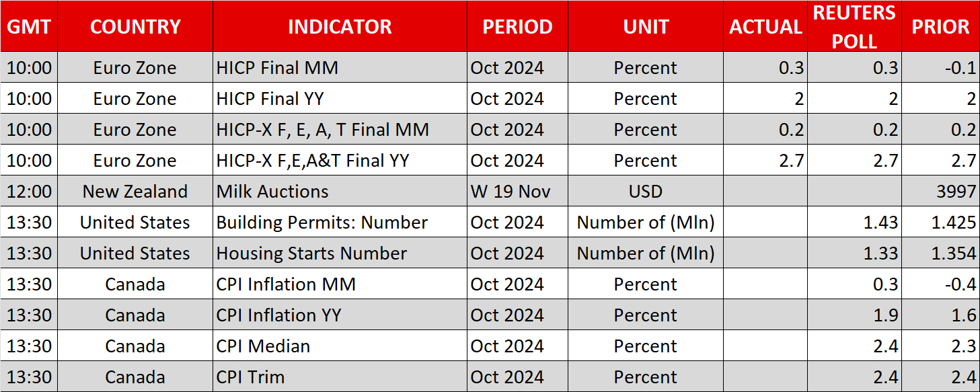Select the New Zealand country cell
Viewport: 980px width, 392px height.
135,192
